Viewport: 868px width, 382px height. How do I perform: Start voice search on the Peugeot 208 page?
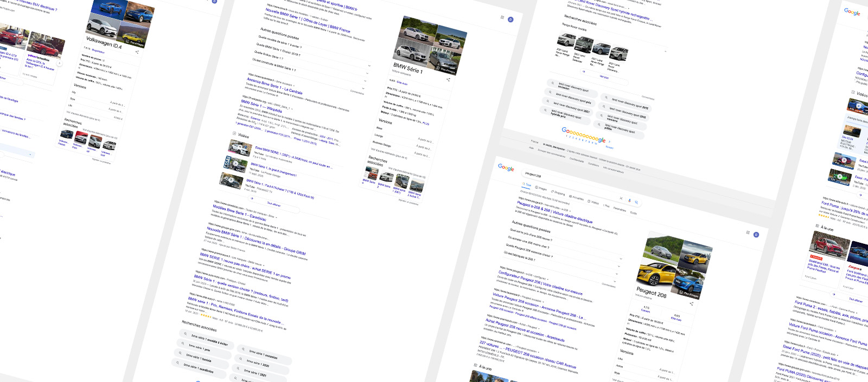[629, 200]
